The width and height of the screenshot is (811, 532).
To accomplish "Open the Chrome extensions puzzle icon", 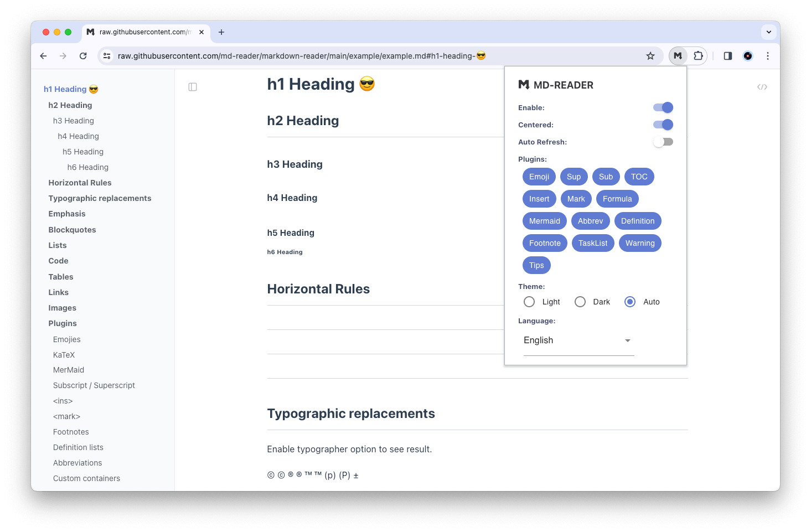I will 698,56.
